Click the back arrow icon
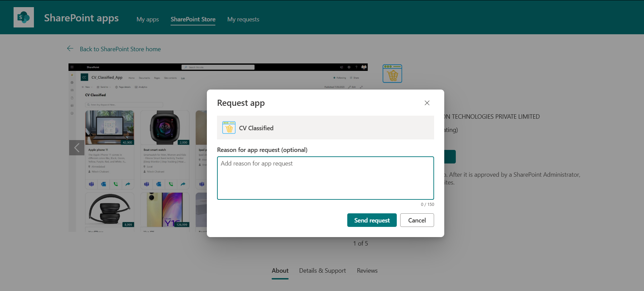 (x=70, y=49)
